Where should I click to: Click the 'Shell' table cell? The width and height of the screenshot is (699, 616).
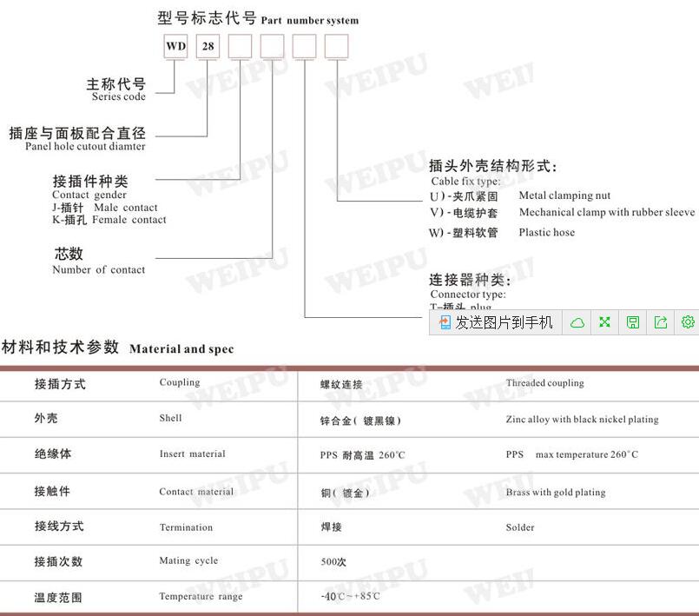170,418
